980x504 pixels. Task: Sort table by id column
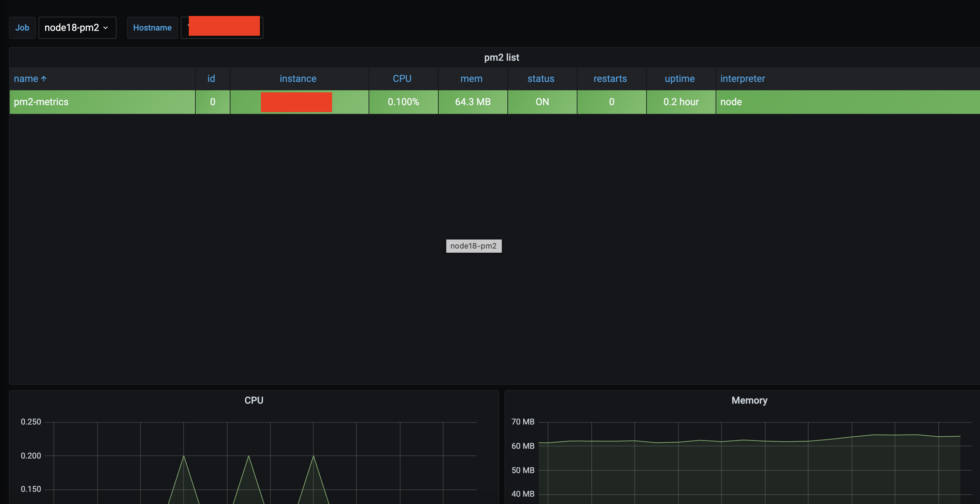(211, 79)
